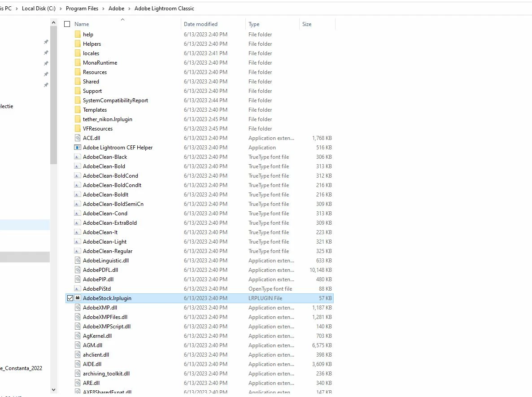The height and width of the screenshot is (397, 532).
Task: Select the AdobeClean-BoldCondIt file name
Action: click(112, 185)
